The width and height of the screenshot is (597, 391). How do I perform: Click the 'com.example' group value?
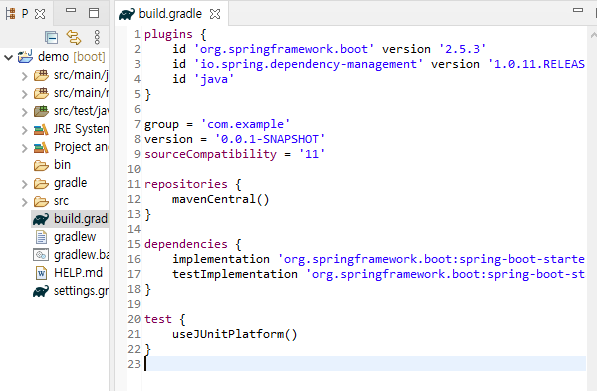(245, 124)
